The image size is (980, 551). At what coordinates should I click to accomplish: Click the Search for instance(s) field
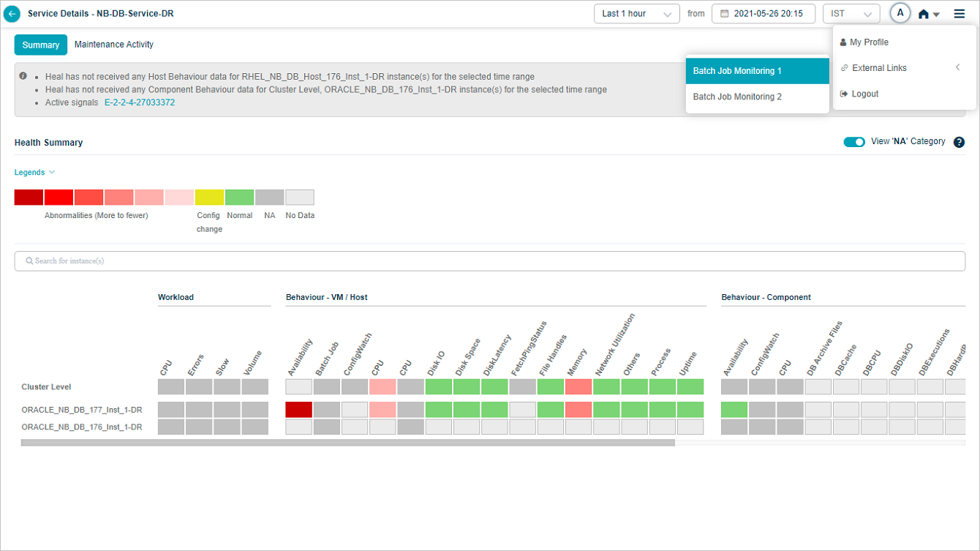(x=489, y=261)
